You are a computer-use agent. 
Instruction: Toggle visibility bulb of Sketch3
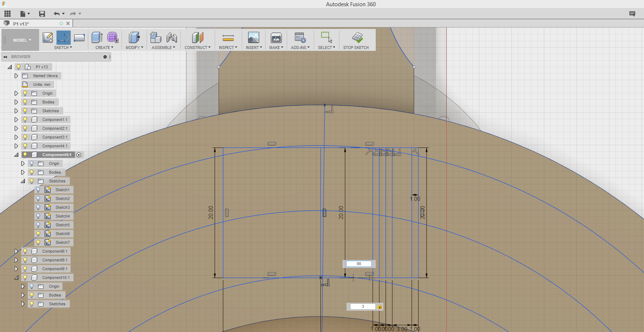[x=38, y=207]
